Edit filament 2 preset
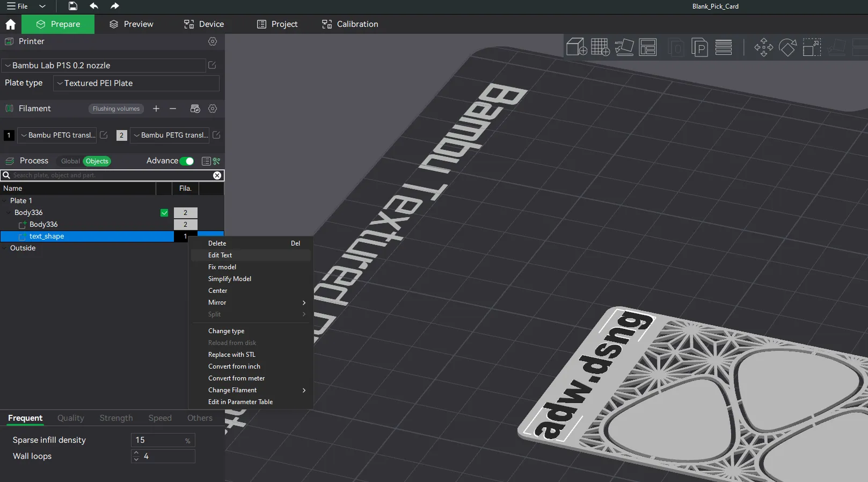 coord(216,135)
